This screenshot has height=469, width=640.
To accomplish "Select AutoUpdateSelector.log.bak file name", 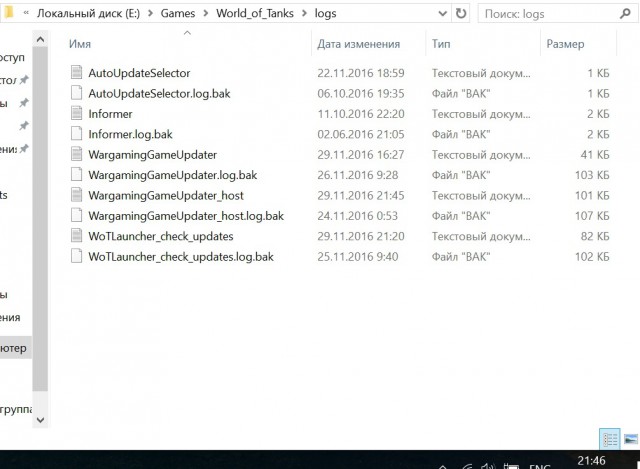I will (159, 93).
